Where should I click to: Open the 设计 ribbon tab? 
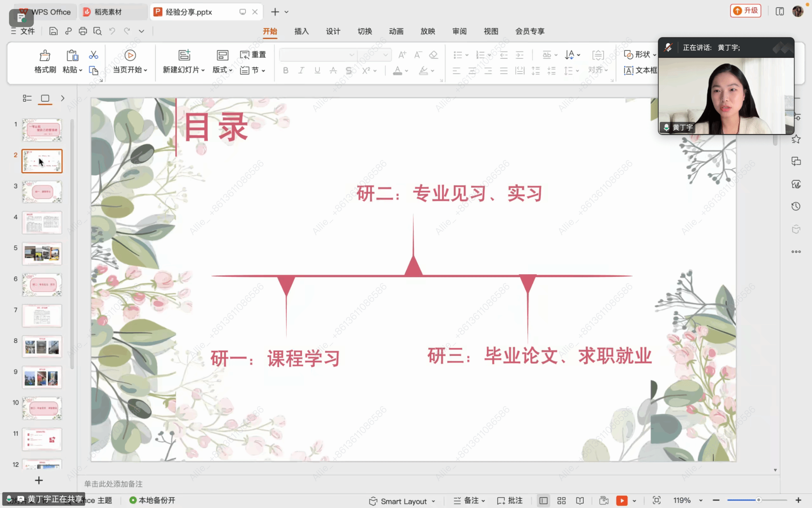333,31
